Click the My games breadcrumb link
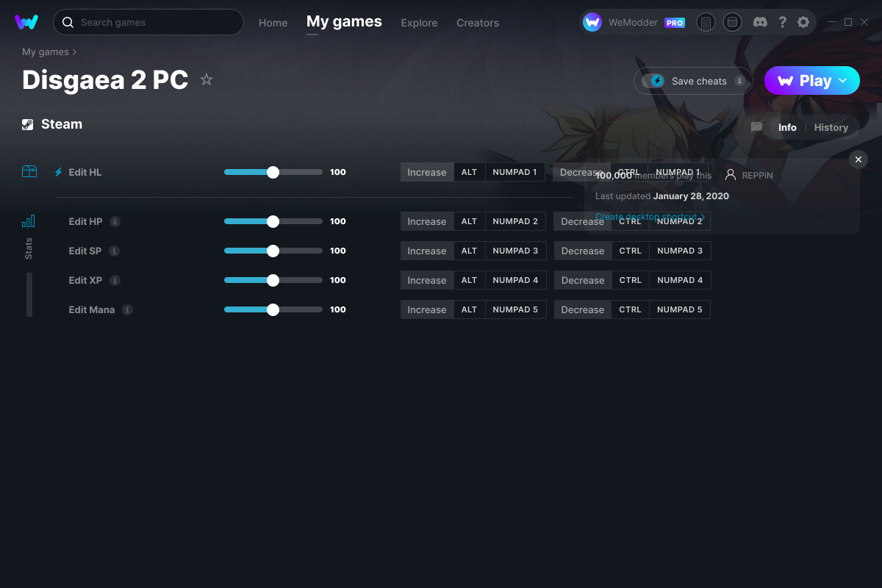882x588 pixels. point(46,52)
